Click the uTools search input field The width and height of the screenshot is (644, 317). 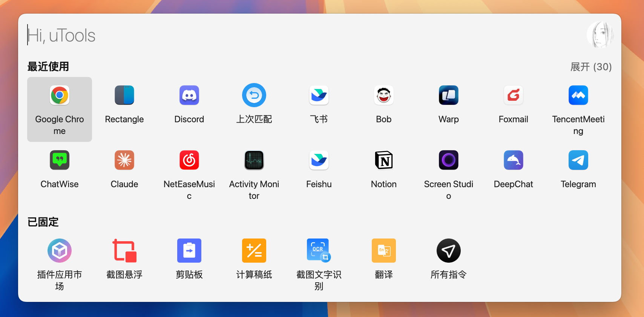click(x=264, y=35)
